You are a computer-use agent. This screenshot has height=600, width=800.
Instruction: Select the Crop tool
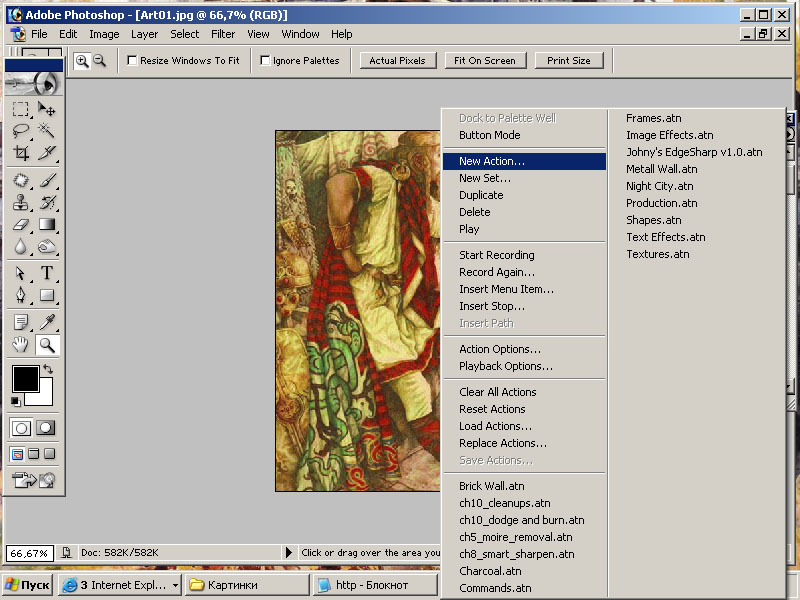(21, 153)
